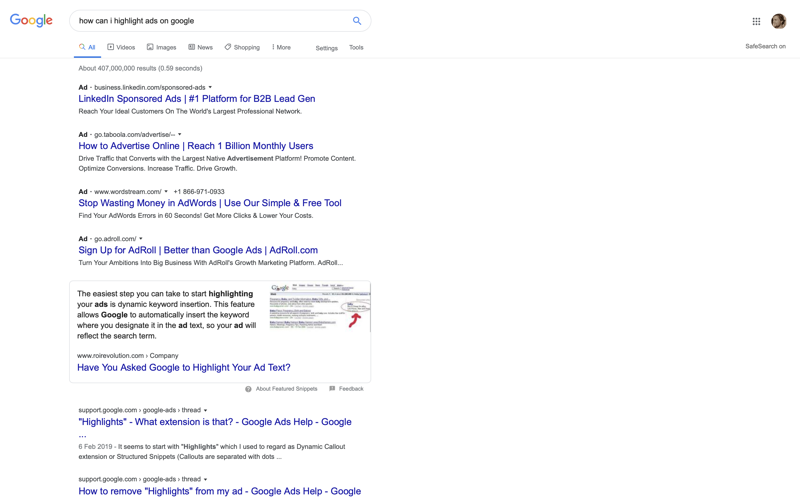Open How to remove "Highlights" from my ad

point(219,491)
